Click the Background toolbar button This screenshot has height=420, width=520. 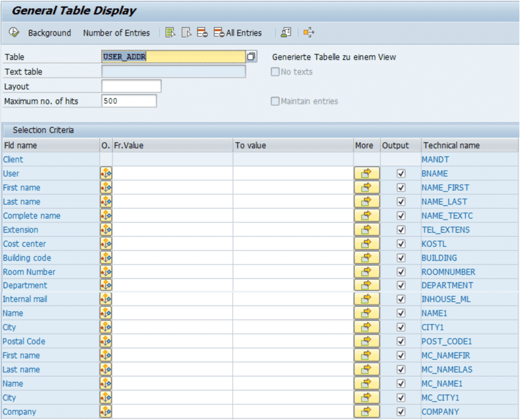pos(49,32)
